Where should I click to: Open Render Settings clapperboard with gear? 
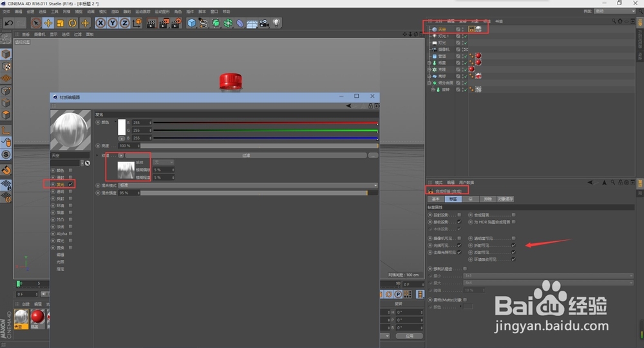pyautogui.click(x=176, y=23)
